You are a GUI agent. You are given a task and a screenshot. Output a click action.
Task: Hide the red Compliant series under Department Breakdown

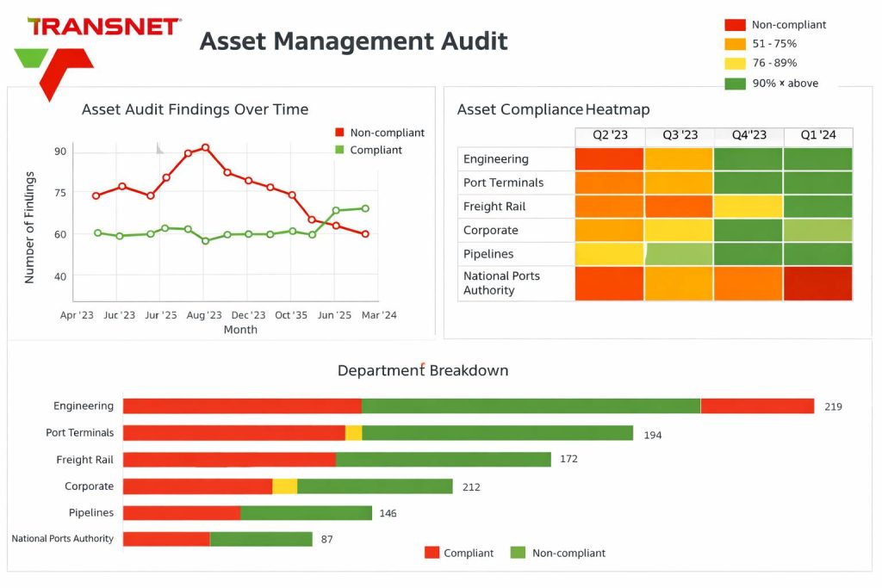point(432,553)
